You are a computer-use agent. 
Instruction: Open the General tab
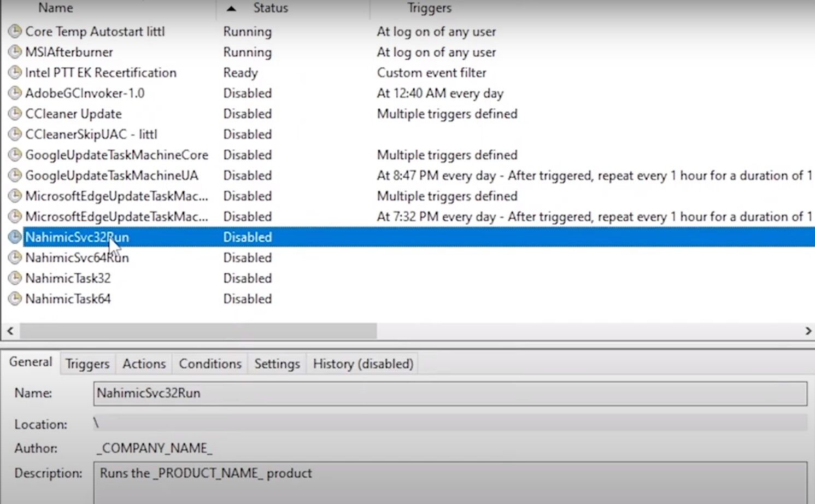pyautogui.click(x=31, y=362)
